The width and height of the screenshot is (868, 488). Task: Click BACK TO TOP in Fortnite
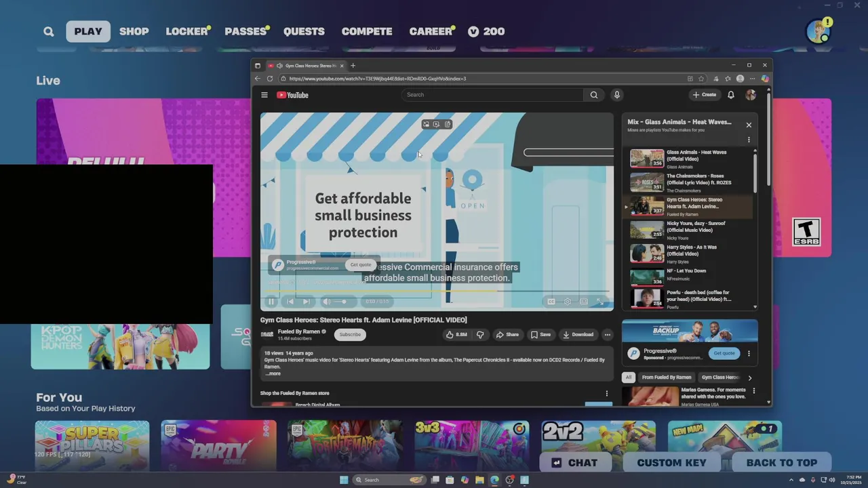[781, 463]
